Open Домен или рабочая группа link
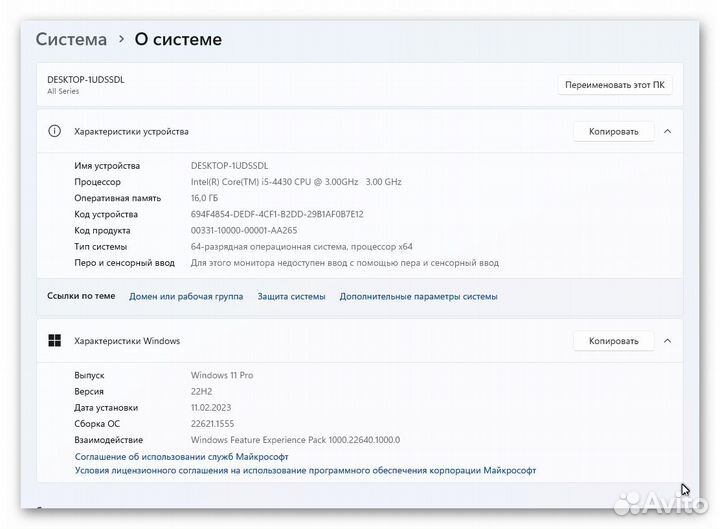Image resolution: width=720 pixels, height=529 pixels. [186, 297]
